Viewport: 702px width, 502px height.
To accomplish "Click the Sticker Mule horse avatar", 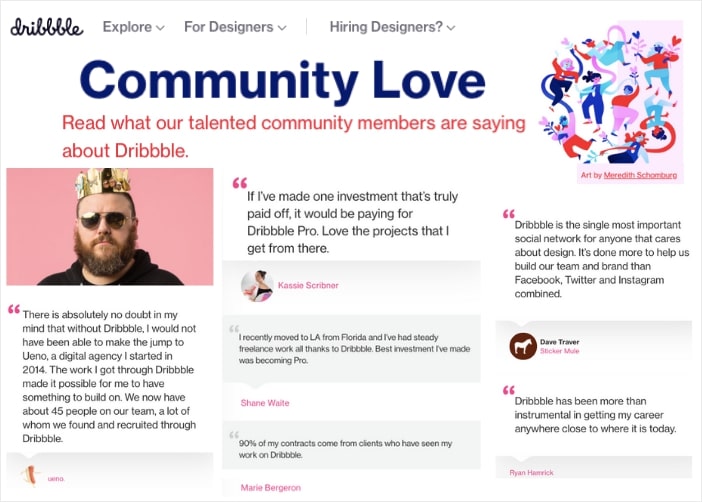I will 523,346.
